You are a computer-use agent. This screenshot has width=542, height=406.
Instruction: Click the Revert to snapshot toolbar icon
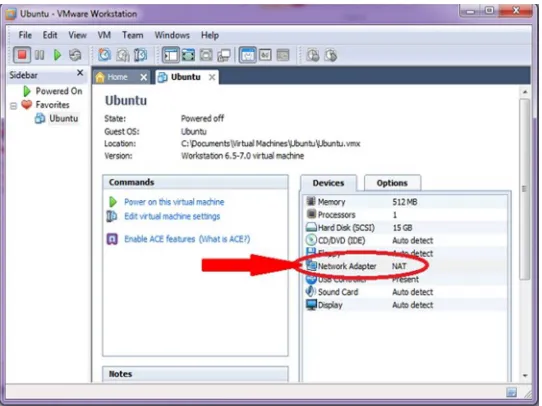point(122,55)
